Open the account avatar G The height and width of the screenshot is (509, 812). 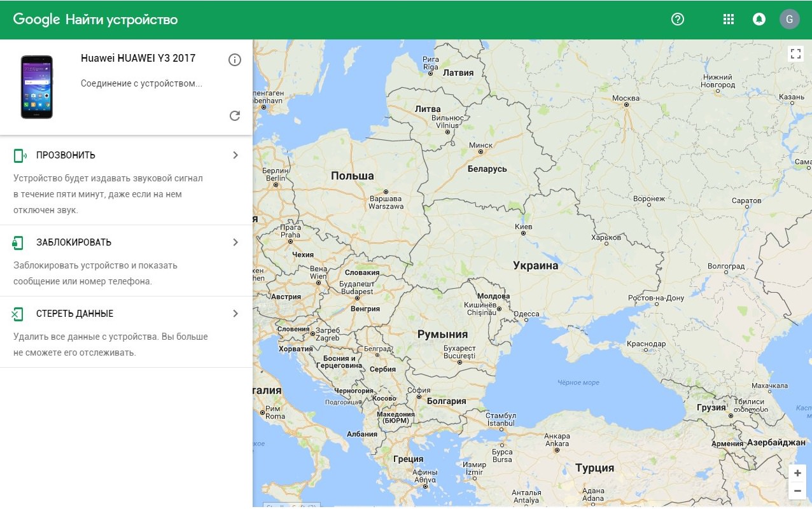coord(789,19)
